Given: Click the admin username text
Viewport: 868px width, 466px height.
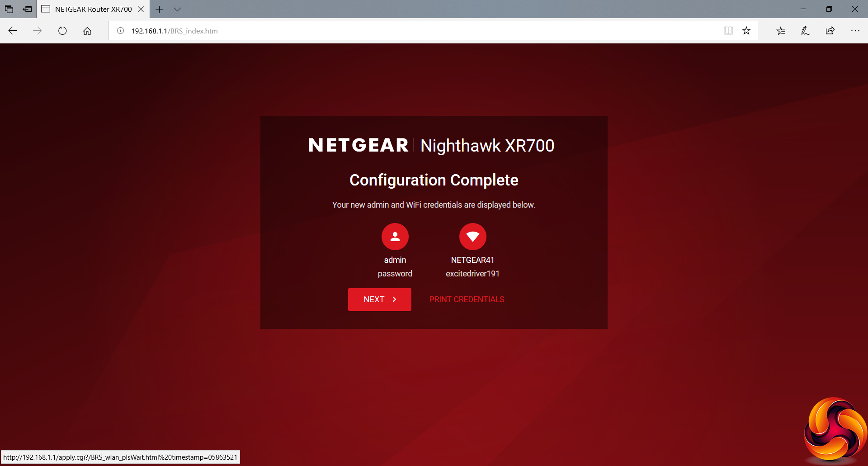Looking at the screenshot, I should pos(395,260).
